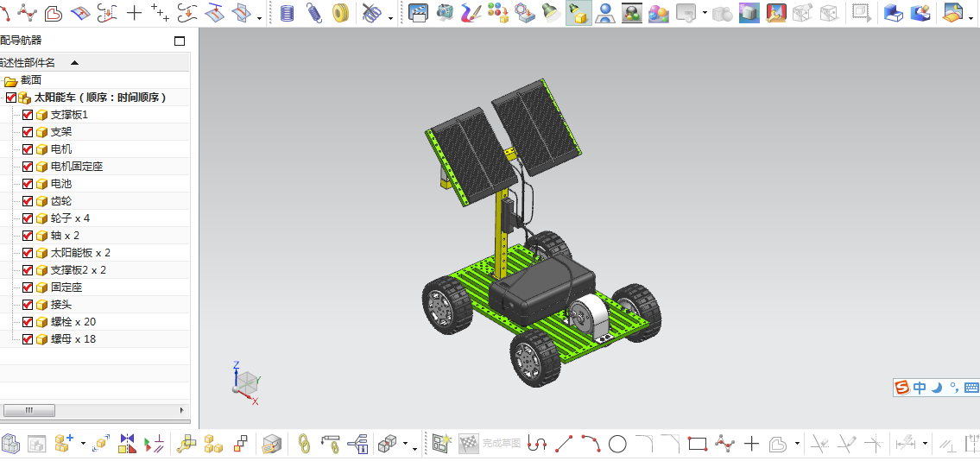Click the blue person stage icon
Viewport: 980px width, 461px height.
pyautogui.click(x=605, y=12)
